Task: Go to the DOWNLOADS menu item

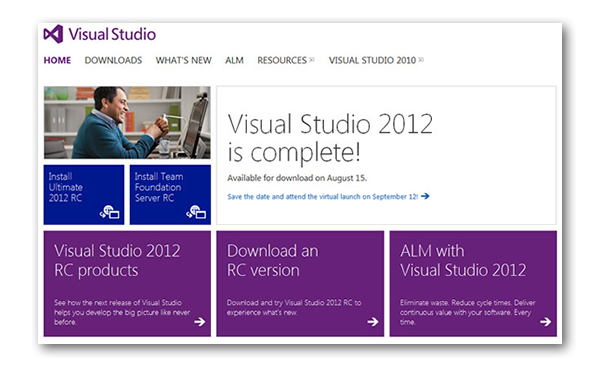Action: 113,60
